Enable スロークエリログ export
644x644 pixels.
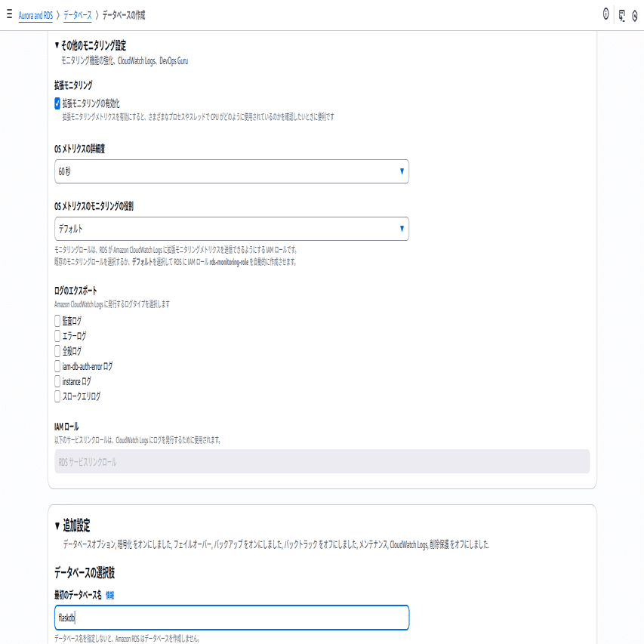(56, 396)
